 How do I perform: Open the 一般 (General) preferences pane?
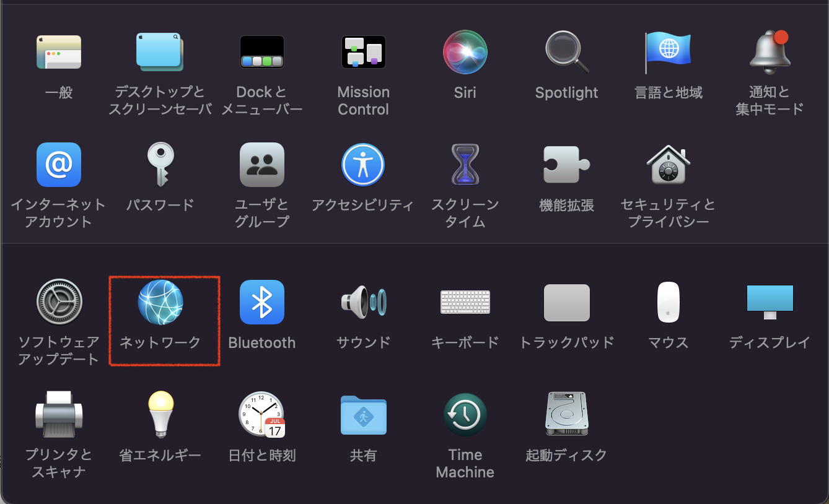59,52
